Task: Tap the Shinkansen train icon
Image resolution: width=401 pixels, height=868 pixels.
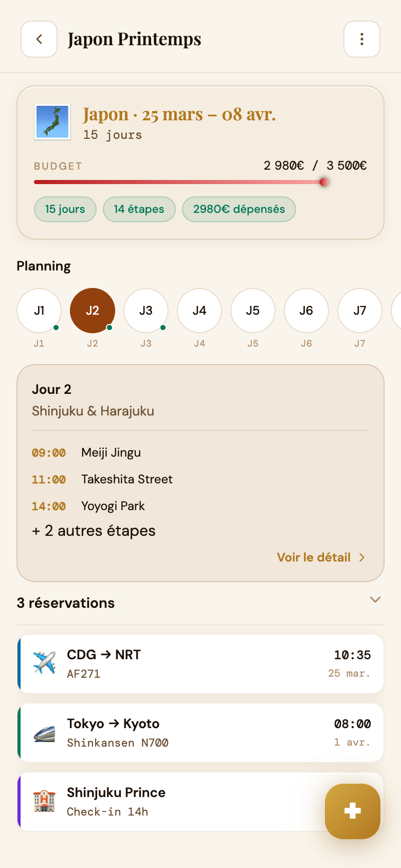Action: tap(44, 732)
